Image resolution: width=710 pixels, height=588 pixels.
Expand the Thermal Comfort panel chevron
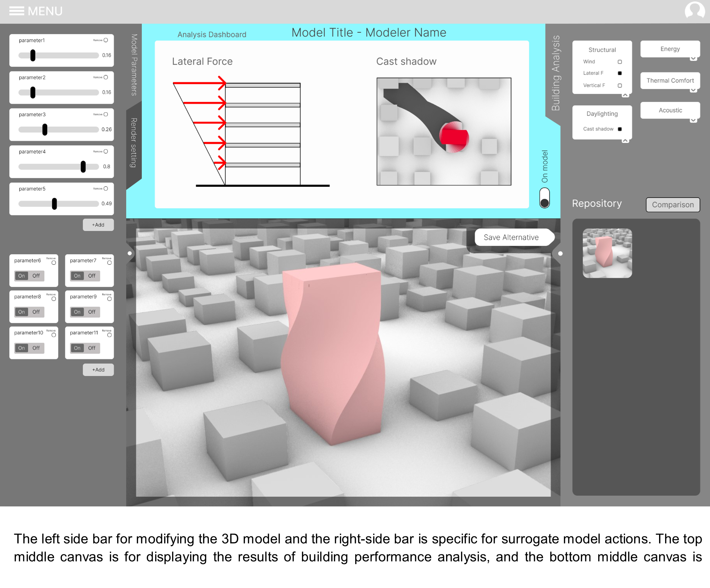tap(693, 90)
